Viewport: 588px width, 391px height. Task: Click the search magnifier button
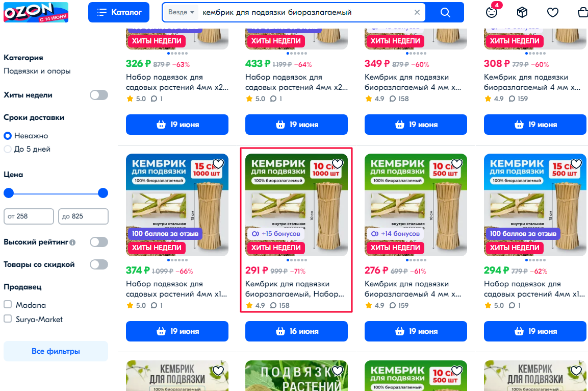(x=445, y=12)
